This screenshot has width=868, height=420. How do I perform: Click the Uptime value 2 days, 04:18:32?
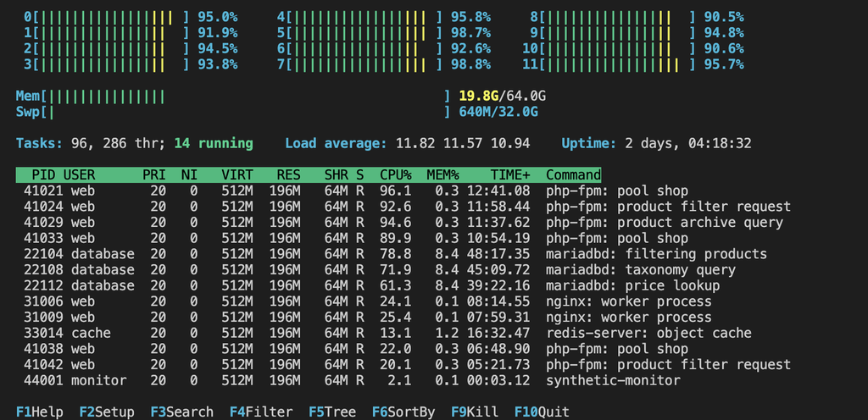(688, 144)
